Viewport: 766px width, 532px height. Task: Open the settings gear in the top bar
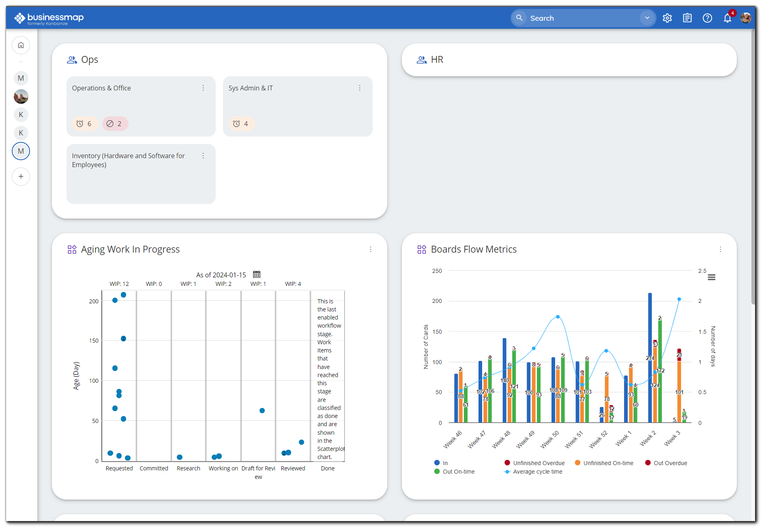[x=667, y=18]
